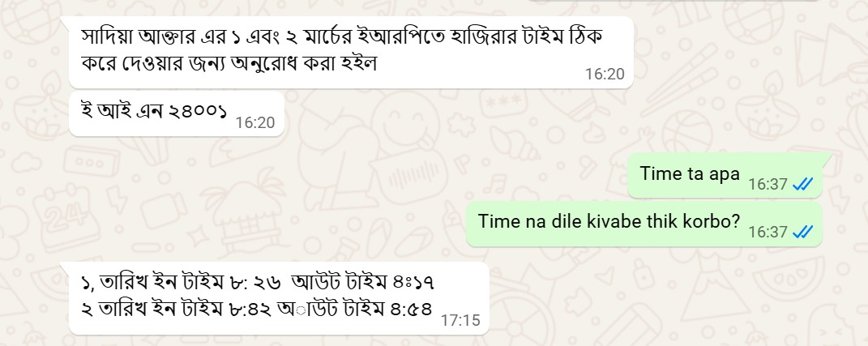This screenshot has height=346, width=868.
Task: Click the 16:20 timestamp beside ই আই এন
Action: click(x=255, y=122)
